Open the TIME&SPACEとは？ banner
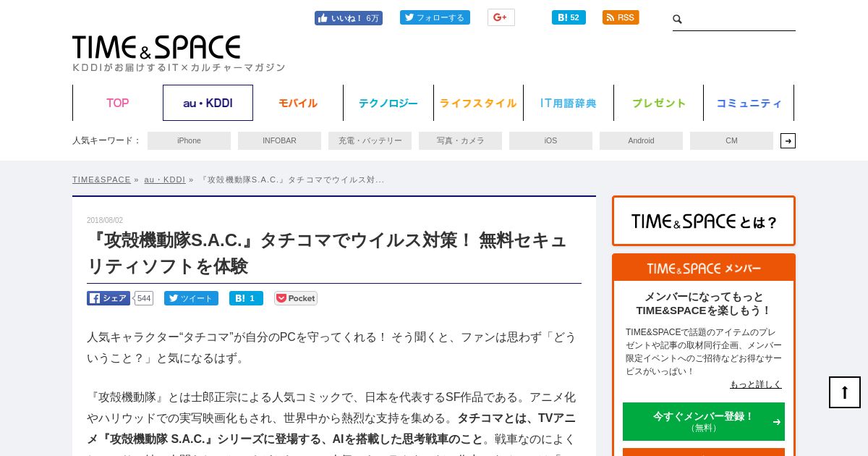The image size is (868, 456). (x=704, y=221)
